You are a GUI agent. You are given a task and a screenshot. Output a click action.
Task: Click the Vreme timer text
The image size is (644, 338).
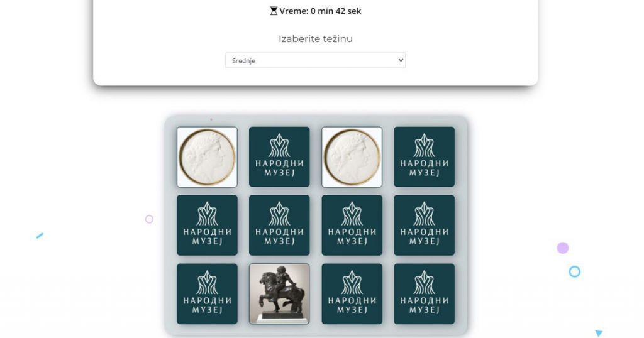coord(320,11)
